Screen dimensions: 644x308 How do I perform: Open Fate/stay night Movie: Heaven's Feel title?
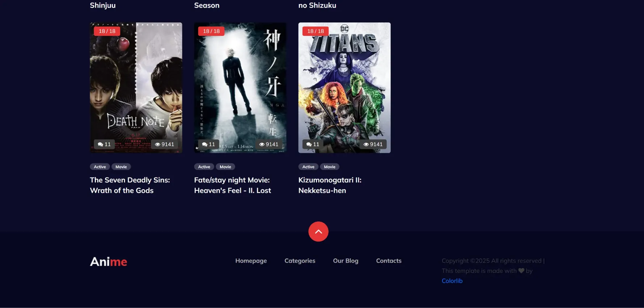233,185
